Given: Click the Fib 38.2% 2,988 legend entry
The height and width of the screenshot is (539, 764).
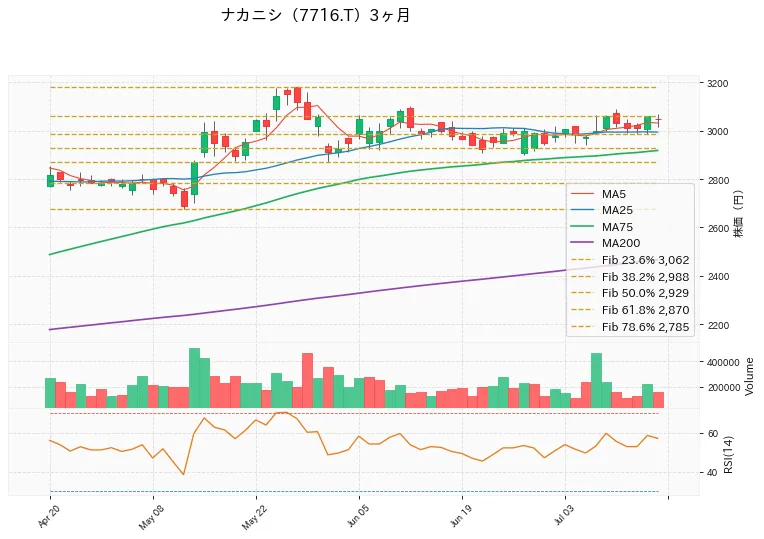Looking at the screenshot, I should click(630, 277).
